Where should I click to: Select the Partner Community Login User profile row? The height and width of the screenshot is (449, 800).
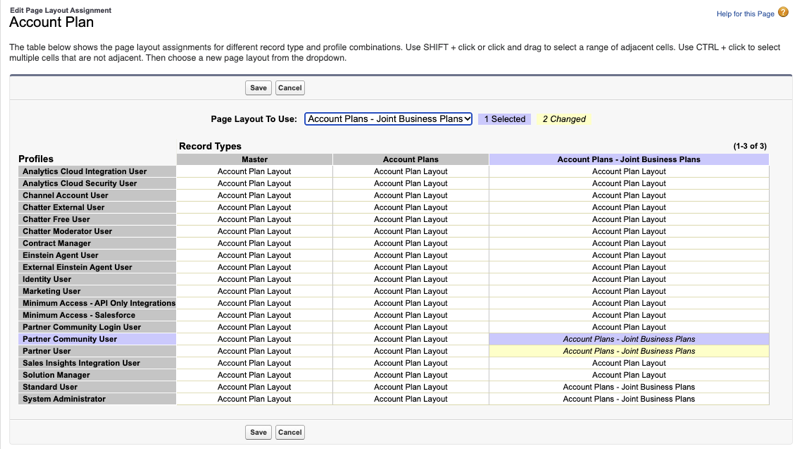[x=97, y=327]
